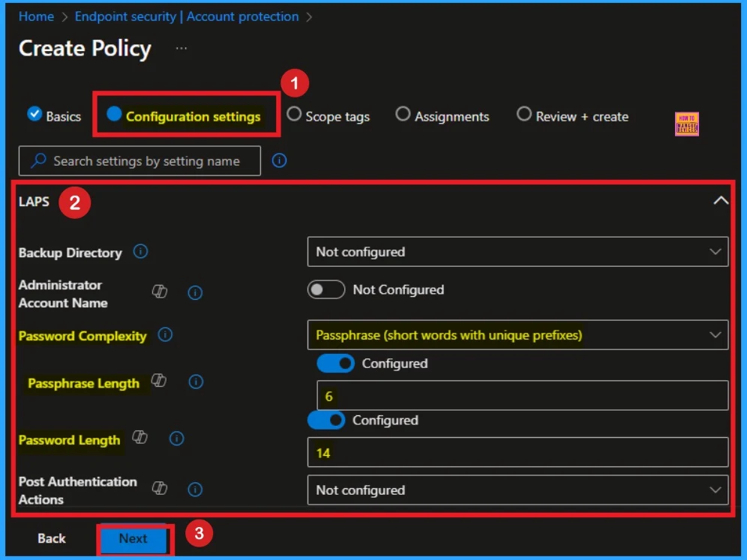Show info tooltip for Administrator Account Name

pyautogui.click(x=195, y=292)
